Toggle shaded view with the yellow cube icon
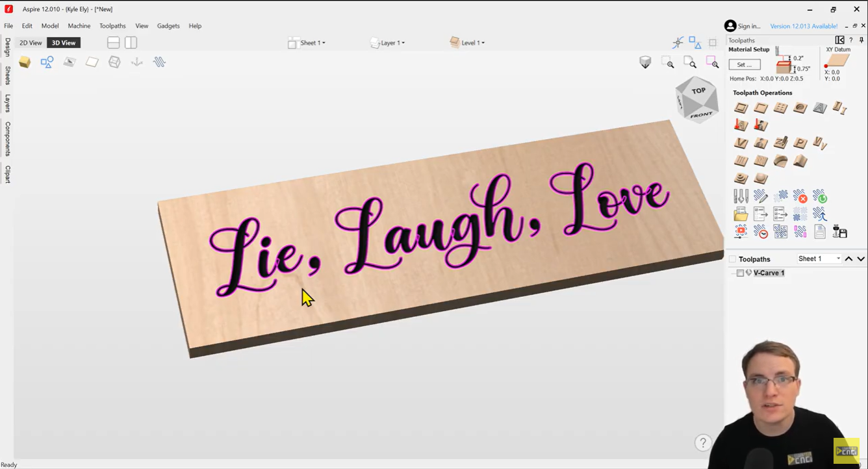This screenshot has height=469, width=868. point(25,62)
